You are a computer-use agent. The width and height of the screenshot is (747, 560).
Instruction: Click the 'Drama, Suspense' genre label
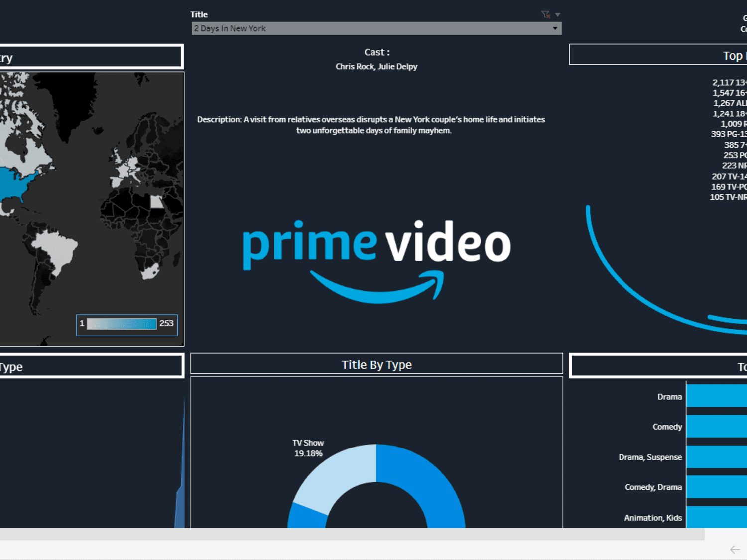click(x=650, y=457)
